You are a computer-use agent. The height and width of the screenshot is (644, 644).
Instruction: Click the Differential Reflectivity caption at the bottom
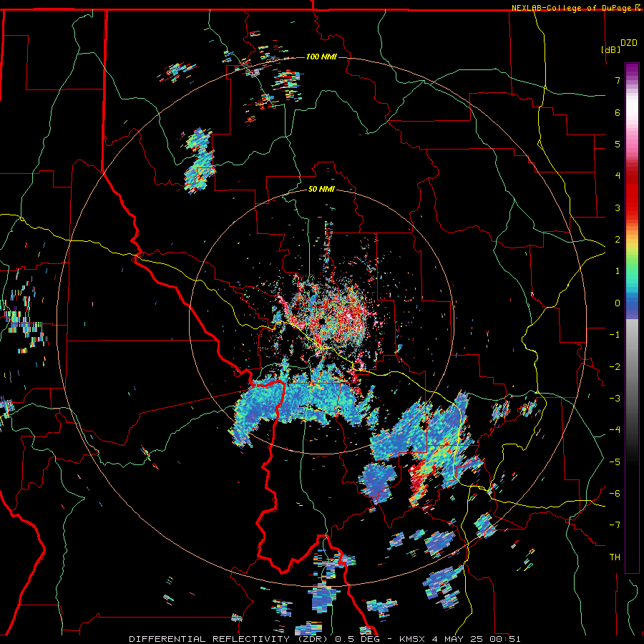(x=325, y=639)
